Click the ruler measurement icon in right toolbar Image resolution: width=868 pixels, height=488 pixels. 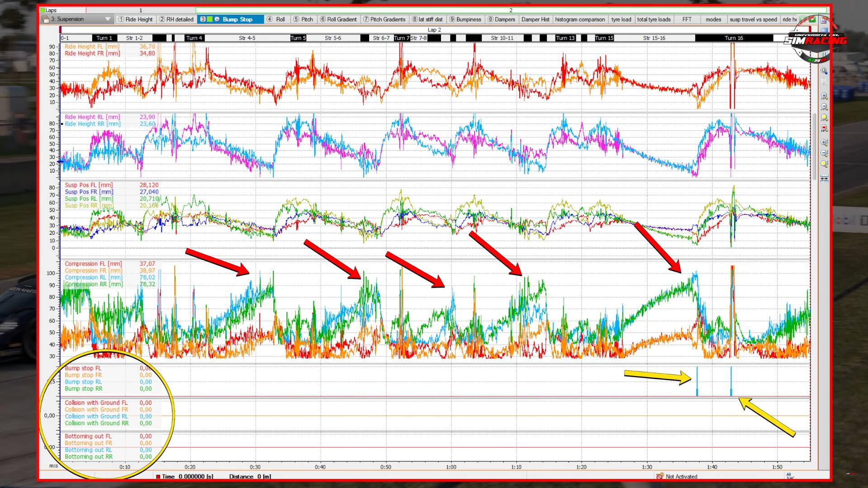pyautogui.click(x=824, y=179)
